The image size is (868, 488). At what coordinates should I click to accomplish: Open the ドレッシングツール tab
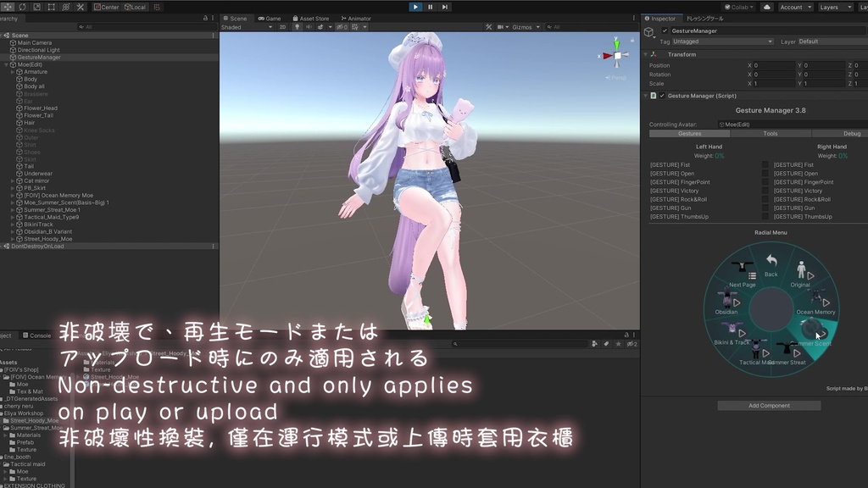click(x=704, y=19)
